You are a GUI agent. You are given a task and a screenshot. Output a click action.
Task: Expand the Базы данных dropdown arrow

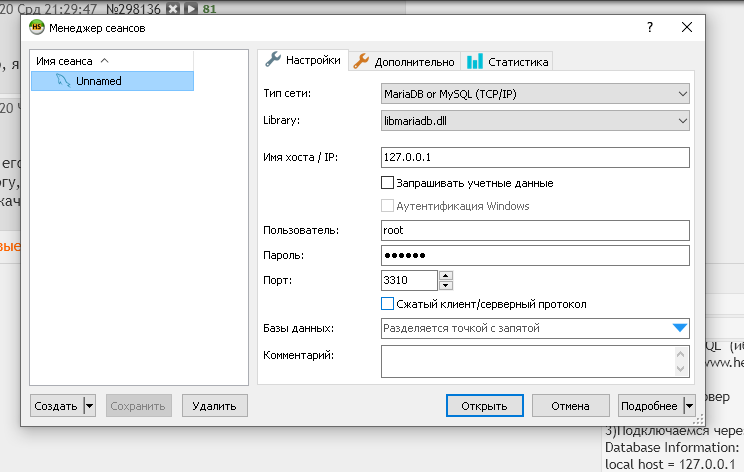679,328
